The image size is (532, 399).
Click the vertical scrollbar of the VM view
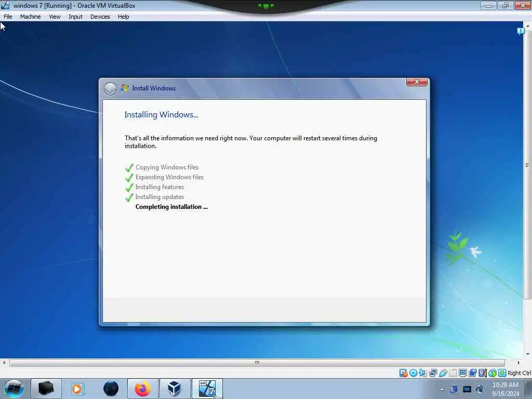coord(528,165)
